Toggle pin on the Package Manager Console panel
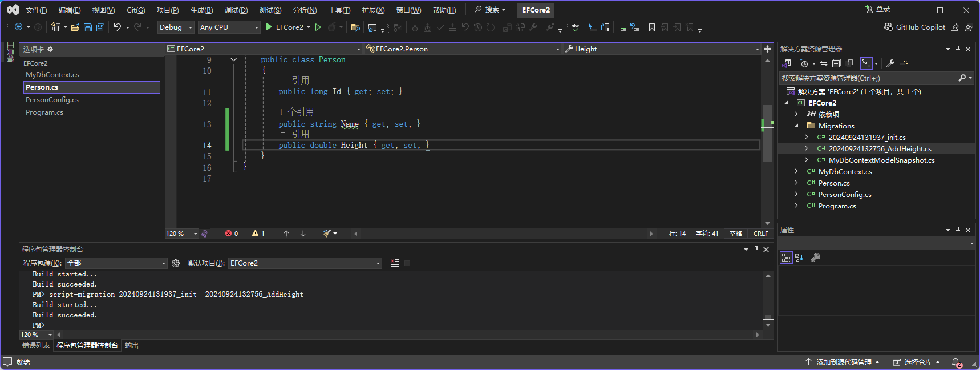This screenshot has width=980, height=370. pos(756,250)
